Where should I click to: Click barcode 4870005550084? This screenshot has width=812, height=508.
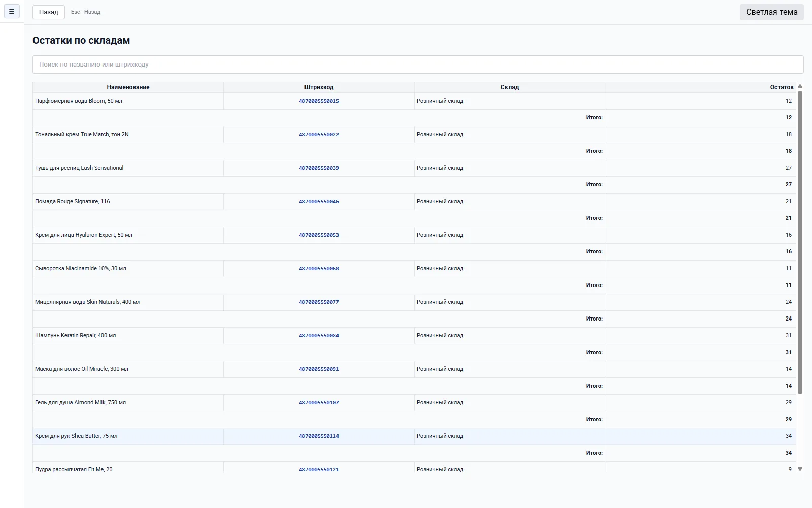(x=319, y=336)
